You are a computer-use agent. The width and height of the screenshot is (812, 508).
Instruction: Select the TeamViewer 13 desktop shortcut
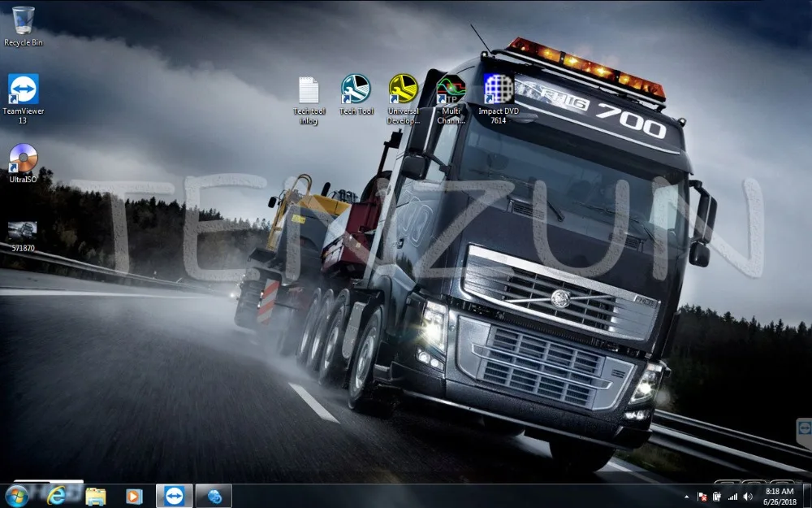24,98
